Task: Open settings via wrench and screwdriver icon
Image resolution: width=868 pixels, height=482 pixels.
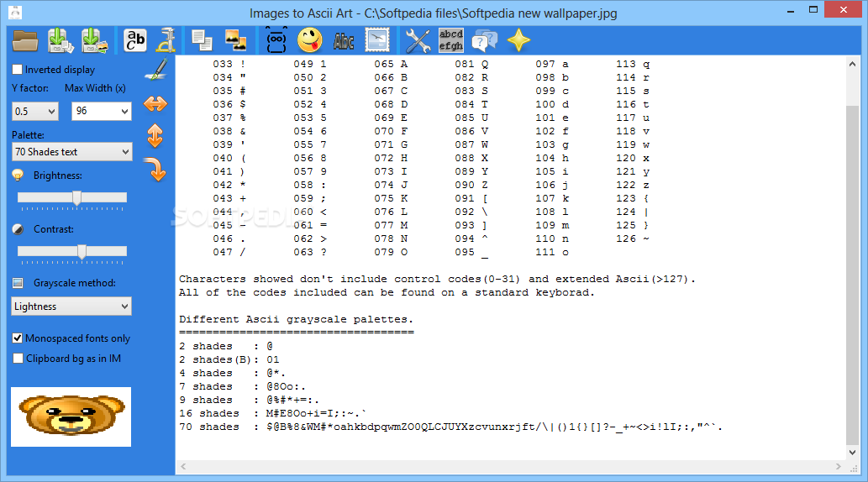Action: 418,41
